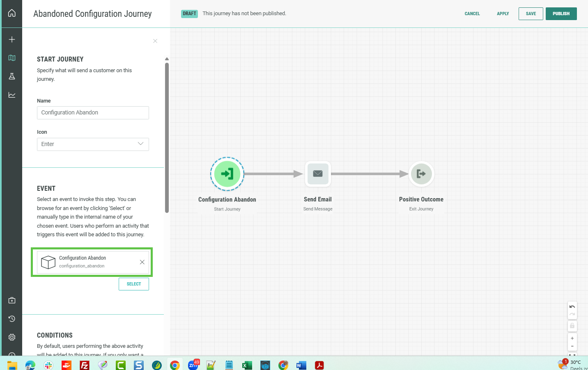Open the journeys map icon in sidebar

pos(12,58)
